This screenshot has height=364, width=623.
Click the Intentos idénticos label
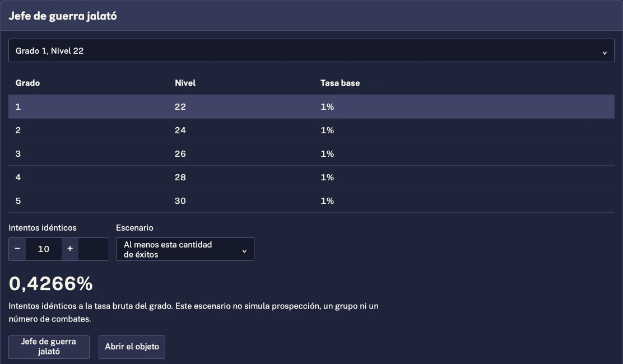click(43, 228)
